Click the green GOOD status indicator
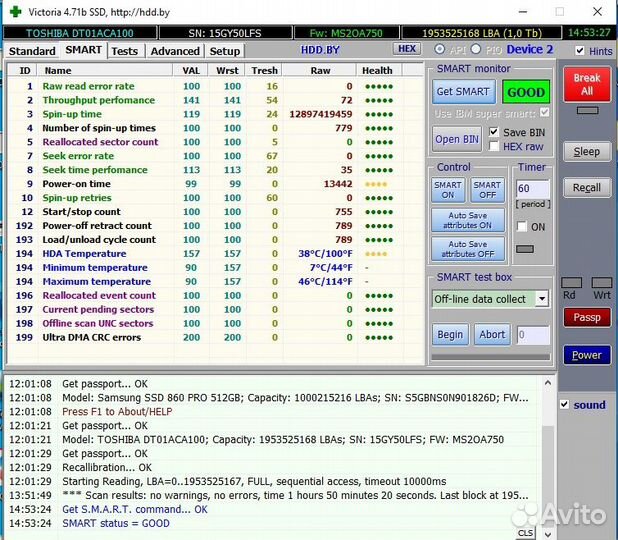 525,91
